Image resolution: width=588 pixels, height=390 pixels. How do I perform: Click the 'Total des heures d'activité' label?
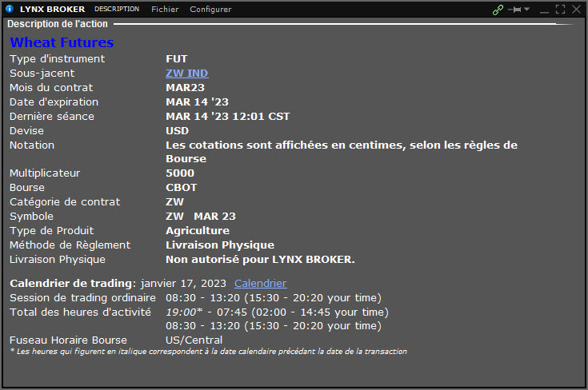point(80,312)
